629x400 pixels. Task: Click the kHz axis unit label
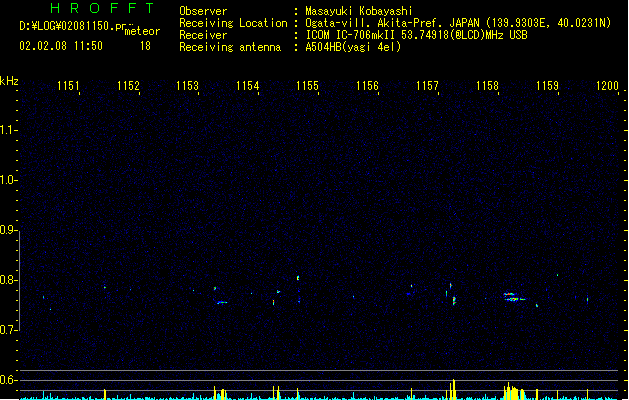(9, 81)
